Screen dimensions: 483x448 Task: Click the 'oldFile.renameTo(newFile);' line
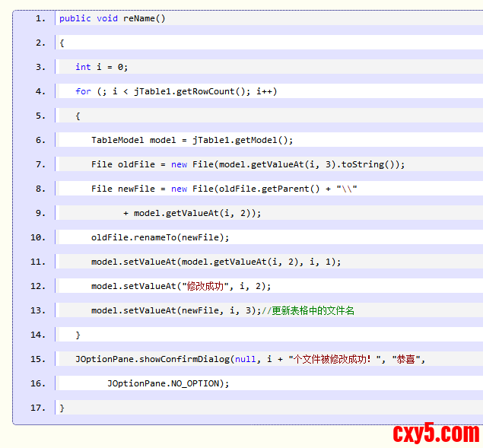[x=160, y=237]
